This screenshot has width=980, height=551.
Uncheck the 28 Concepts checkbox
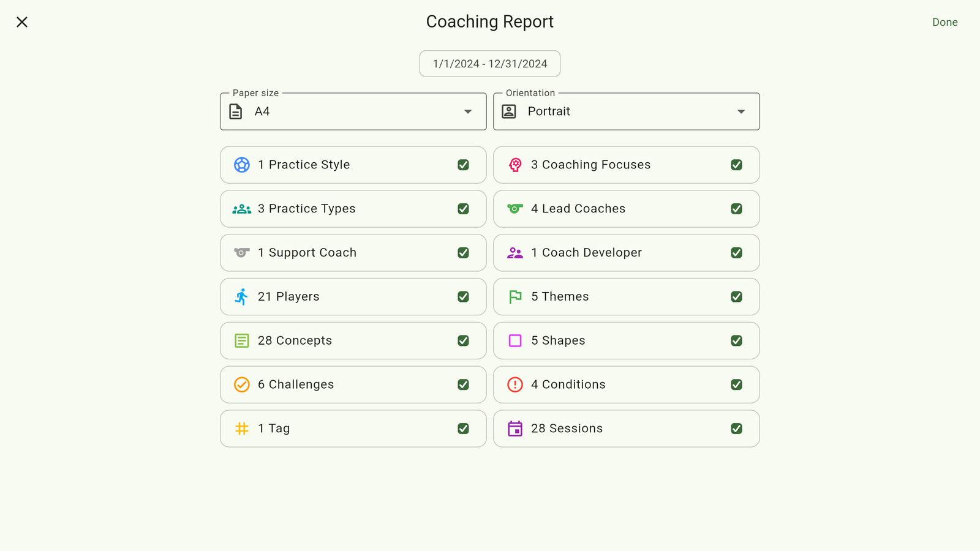pos(464,341)
